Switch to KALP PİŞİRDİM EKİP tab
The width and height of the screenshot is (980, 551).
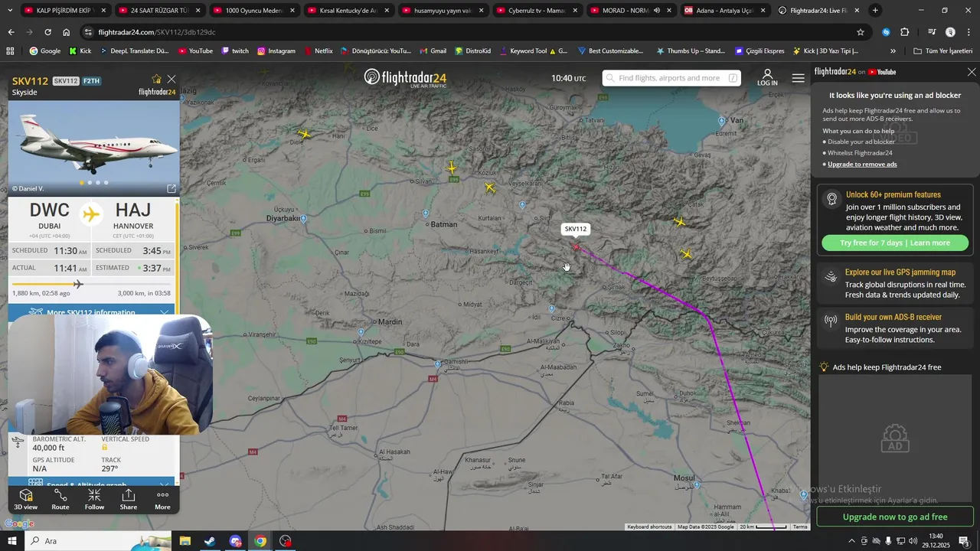coord(64,11)
